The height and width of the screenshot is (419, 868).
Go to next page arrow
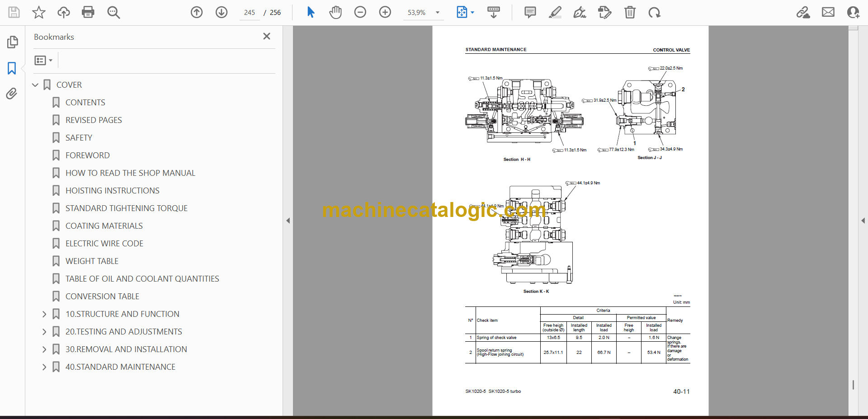222,12
